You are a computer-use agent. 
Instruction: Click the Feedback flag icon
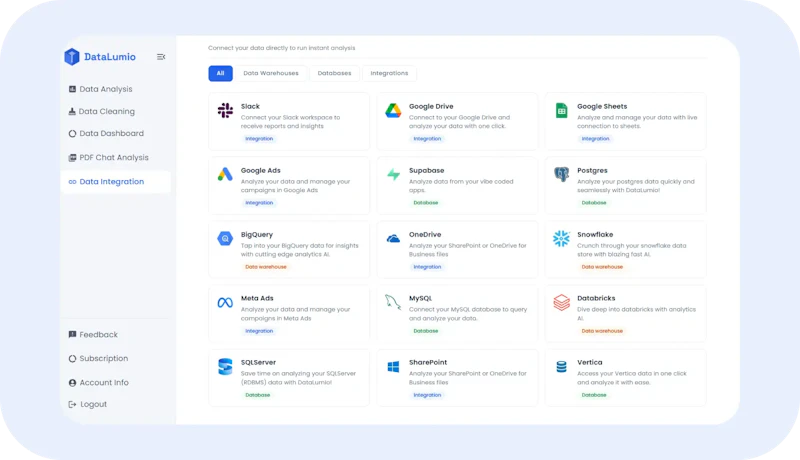pyautogui.click(x=72, y=335)
